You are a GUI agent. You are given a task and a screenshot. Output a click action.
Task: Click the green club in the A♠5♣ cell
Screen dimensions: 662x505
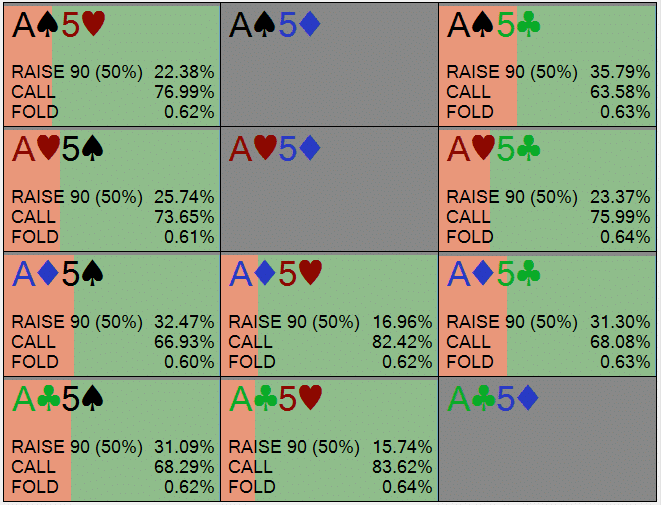[x=529, y=24]
